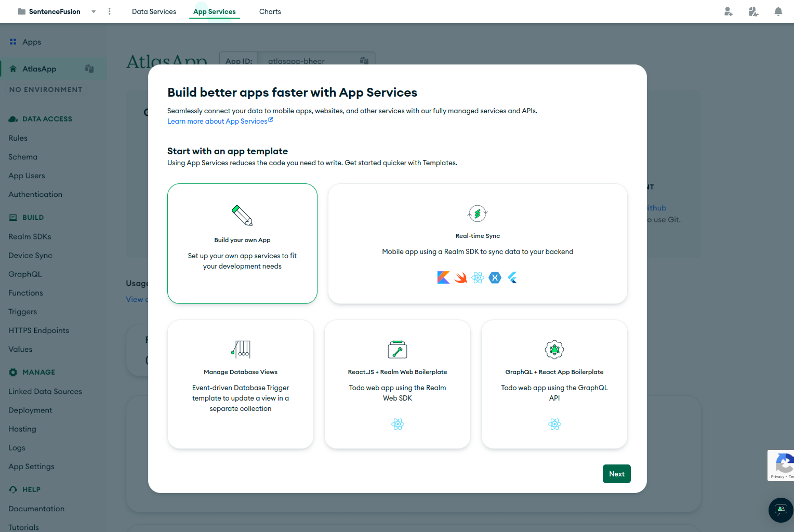This screenshot has width=794, height=532.
Task: Click the Manage Database Views icon
Action: click(x=241, y=349)
